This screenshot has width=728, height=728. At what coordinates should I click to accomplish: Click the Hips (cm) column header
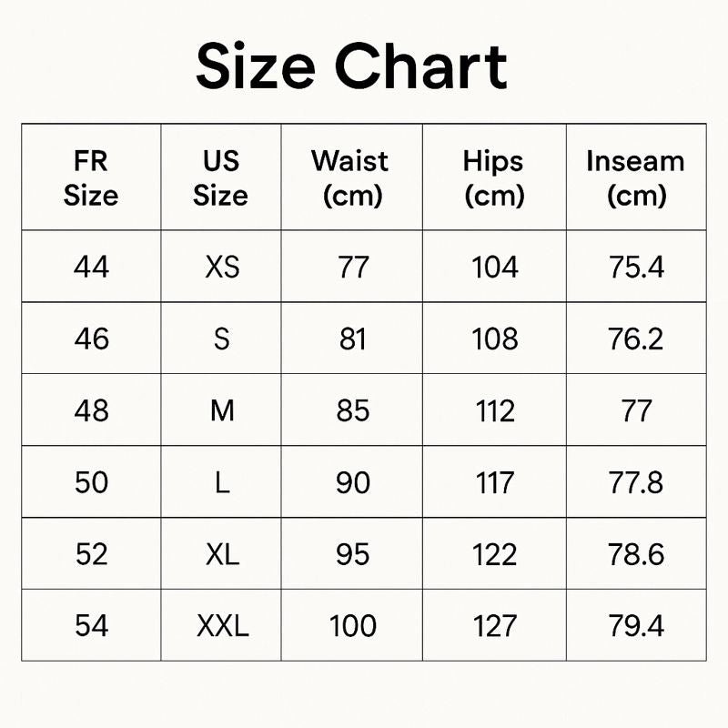tap(494, 177)
